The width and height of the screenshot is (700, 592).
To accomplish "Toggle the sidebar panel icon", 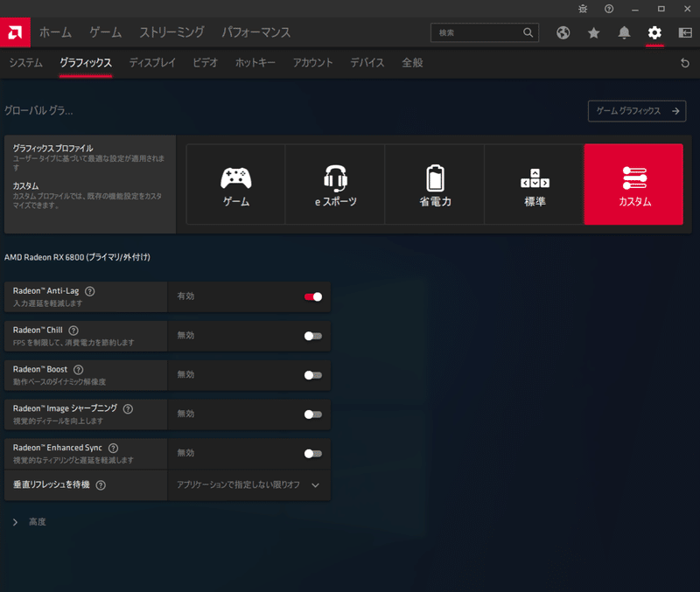I will pyautogui.click(x=685, y=32).
